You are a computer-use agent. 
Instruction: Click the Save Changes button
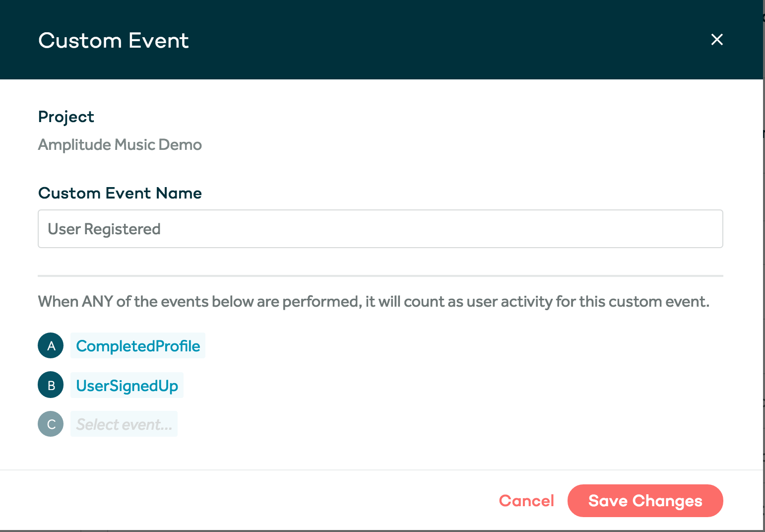[x=645, y=501]
